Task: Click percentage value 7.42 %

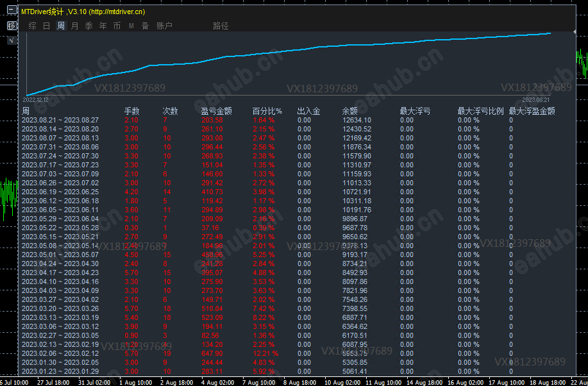Action: (264, 308)
